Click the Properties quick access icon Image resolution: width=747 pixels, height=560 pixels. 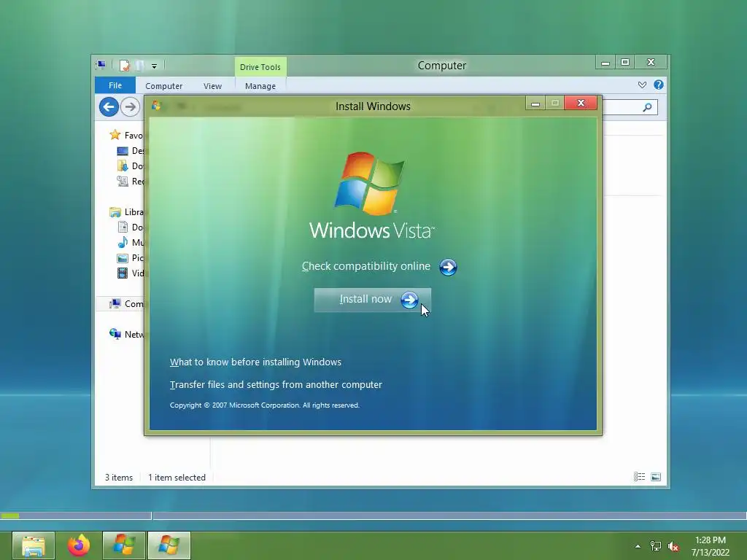click(x=124, y=66)
